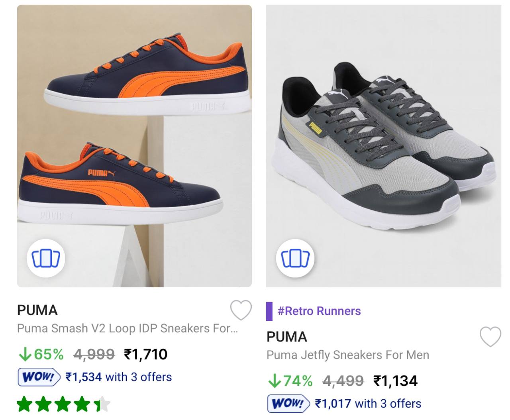This screenshot has height=420, width=510.
Task: Tap the WOW! badge beside ₹1,534
Action: point(39,377)
